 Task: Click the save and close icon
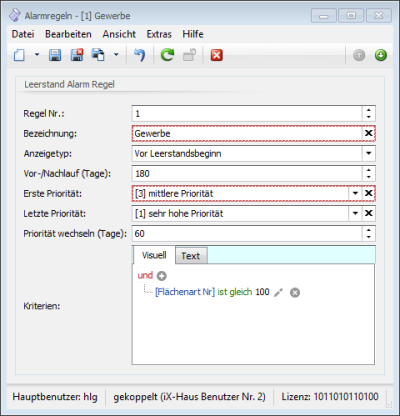pos(77,55)
